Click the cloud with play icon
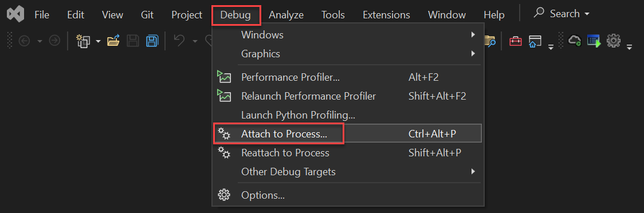Image resolution: width=644 pixels, height=213 pixels. tap(575, 40)
